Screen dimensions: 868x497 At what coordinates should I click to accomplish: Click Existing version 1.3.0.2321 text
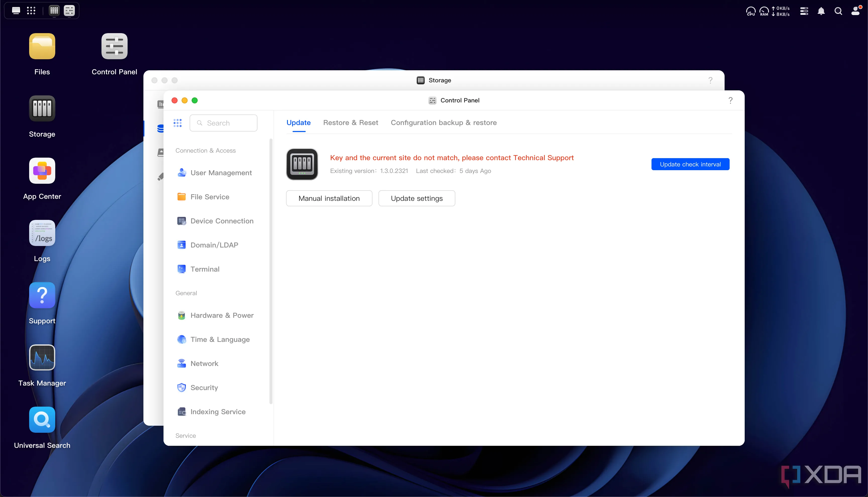pyautogui.click(x=369, y=171)
